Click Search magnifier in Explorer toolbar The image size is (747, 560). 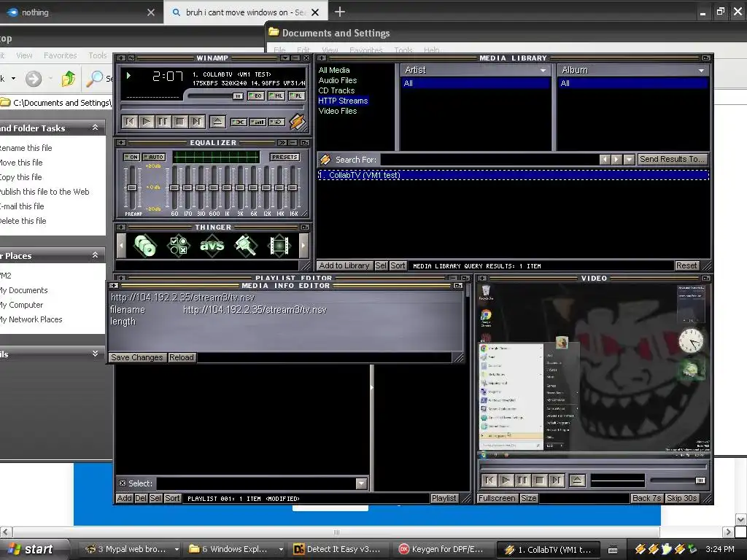coord(94,79)
